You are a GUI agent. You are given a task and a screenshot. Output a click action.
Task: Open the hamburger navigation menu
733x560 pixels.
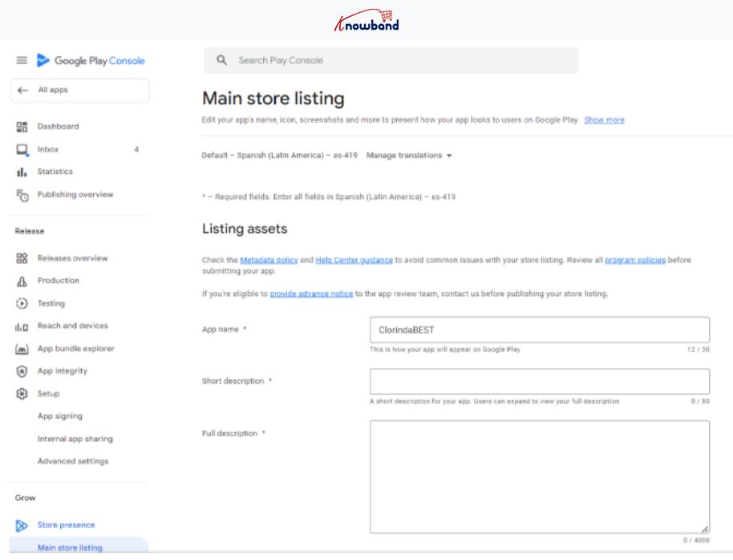pos(22,60)
